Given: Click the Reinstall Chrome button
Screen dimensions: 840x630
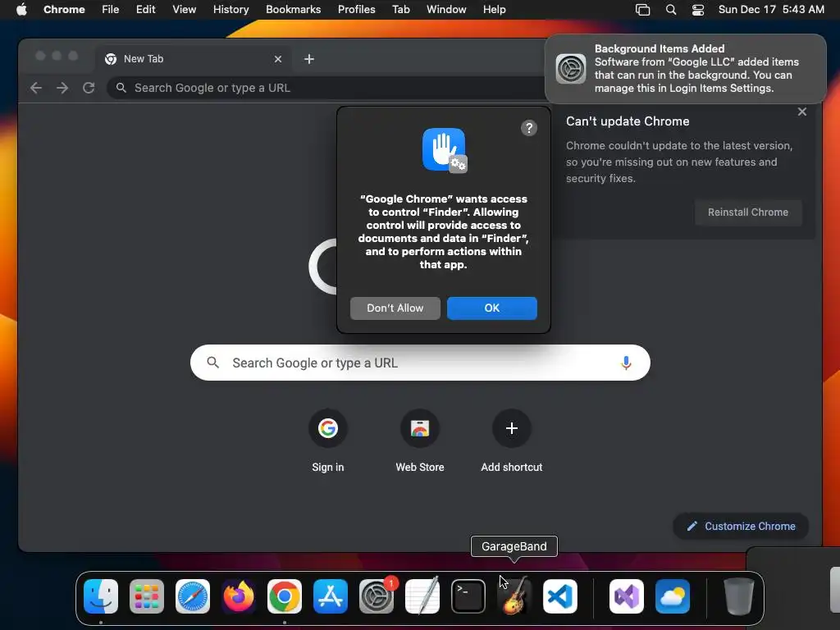Looking at the screenshot, I should [748, 212].
